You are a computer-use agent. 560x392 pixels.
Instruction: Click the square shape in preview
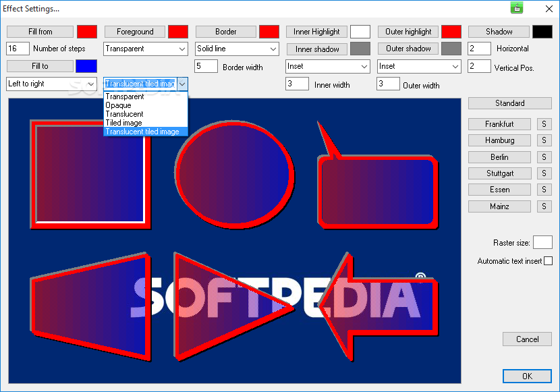coord(90,174)
